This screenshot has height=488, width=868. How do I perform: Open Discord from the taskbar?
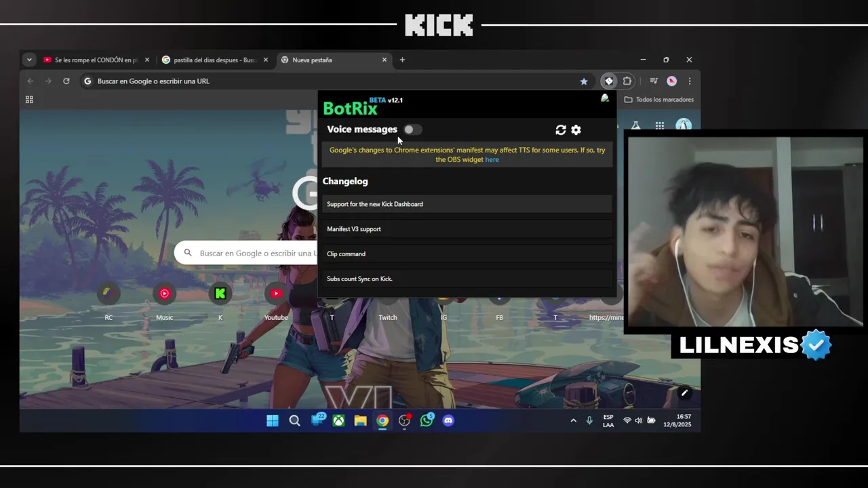click(x=448, y=421)
